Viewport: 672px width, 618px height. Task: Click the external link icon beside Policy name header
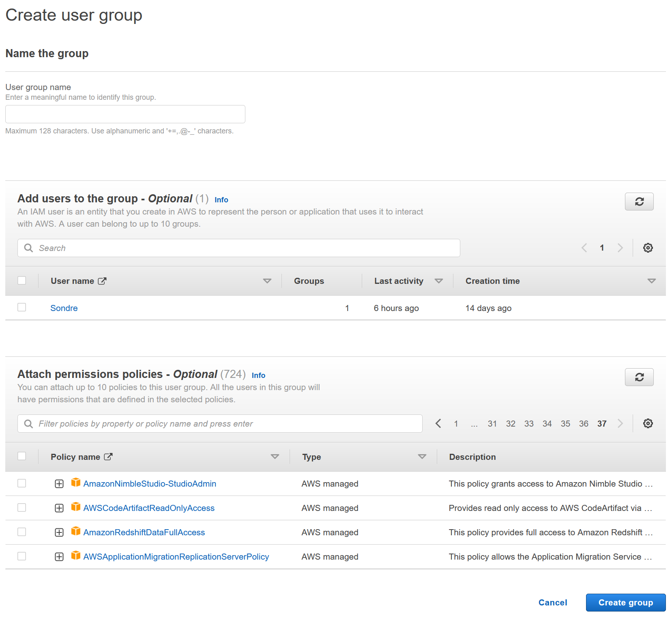[108, 456]
